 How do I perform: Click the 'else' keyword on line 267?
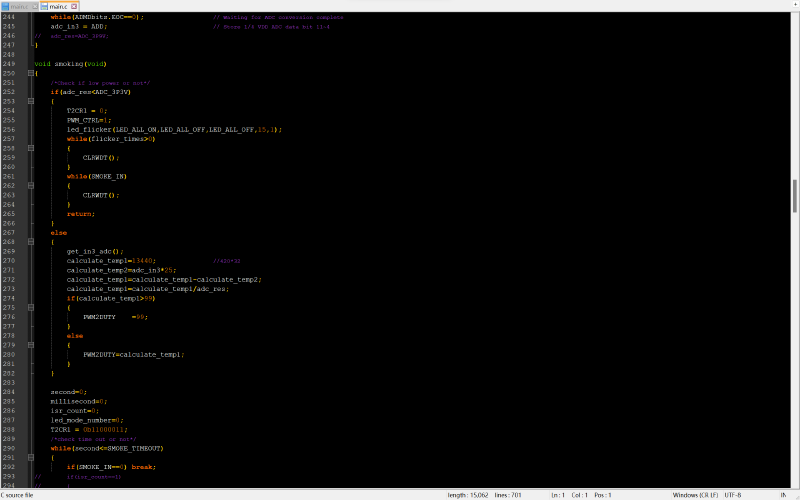pos(59,233)
